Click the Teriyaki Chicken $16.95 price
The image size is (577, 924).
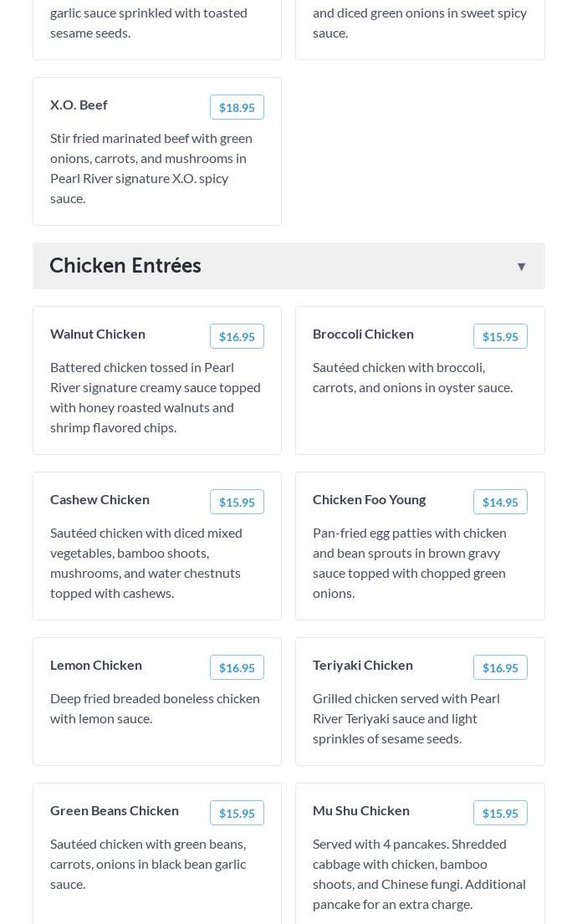pos(500,667)
